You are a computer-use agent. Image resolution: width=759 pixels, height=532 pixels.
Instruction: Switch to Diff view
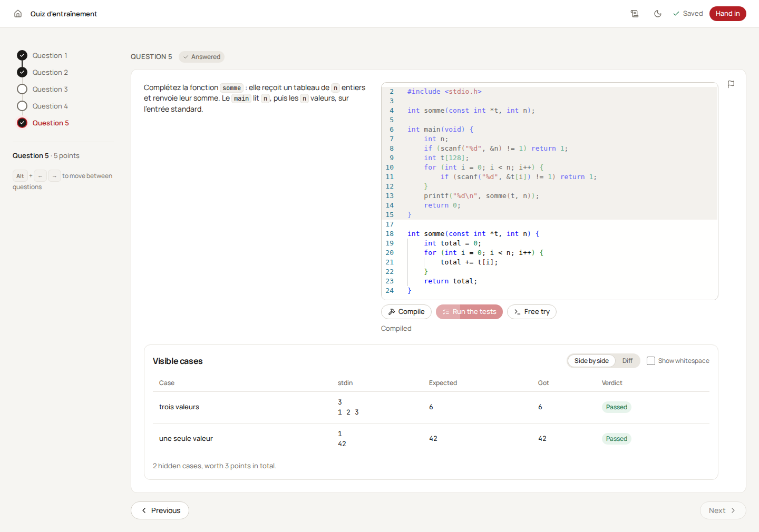click(x=627, y=361)
